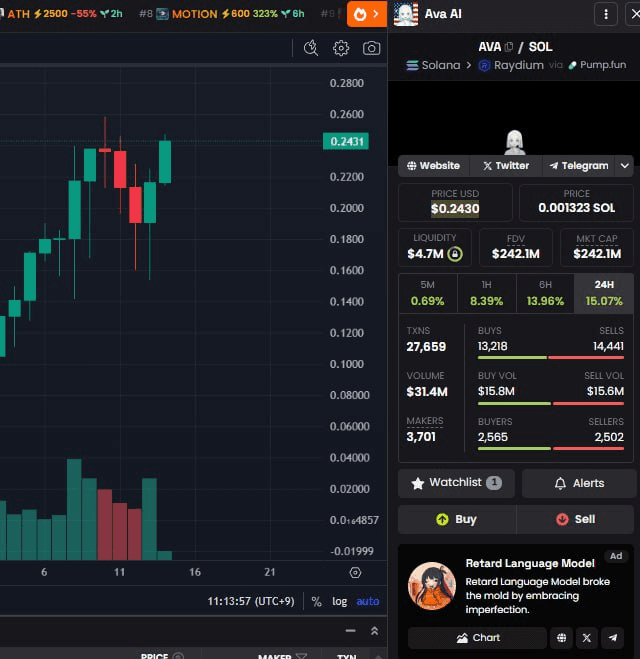
Task: Switch to the 6H timeframe tab
Action: 545,293
